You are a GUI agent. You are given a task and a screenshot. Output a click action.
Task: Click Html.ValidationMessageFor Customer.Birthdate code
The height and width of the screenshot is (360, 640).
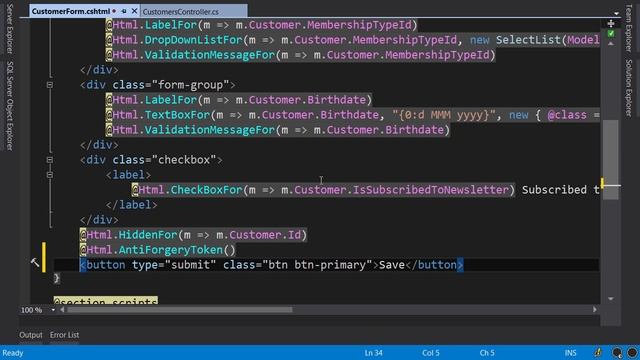click(x=278, y=130)
